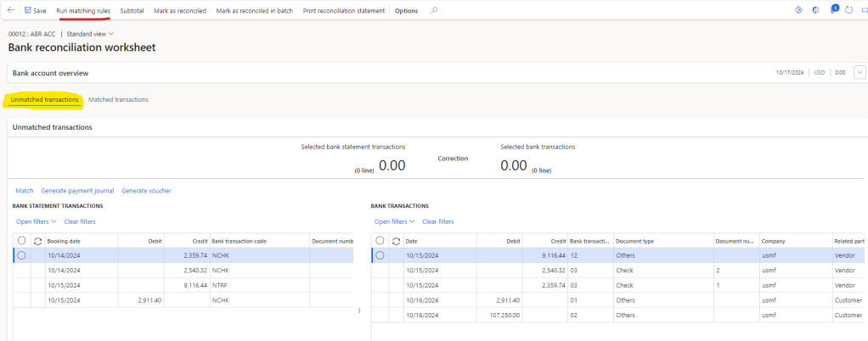
Task: Click Run matching rules
Action: 83,10
